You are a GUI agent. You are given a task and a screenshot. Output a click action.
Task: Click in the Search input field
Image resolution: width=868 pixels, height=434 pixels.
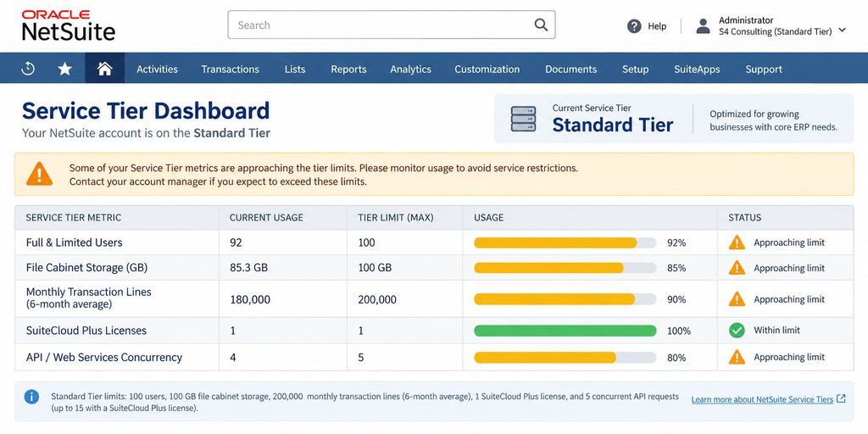click(392, 25)
